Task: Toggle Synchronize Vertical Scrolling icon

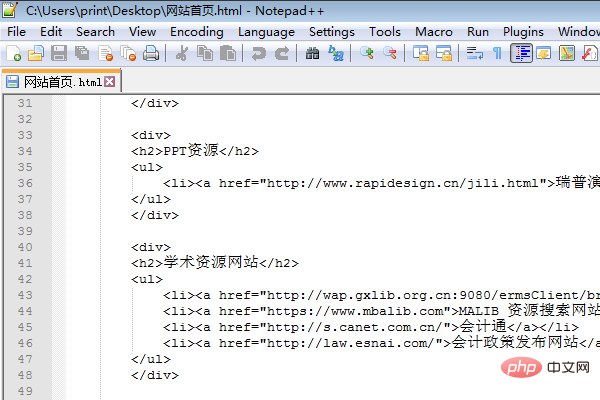Action: pyautogui.click(x=421, y=53)
